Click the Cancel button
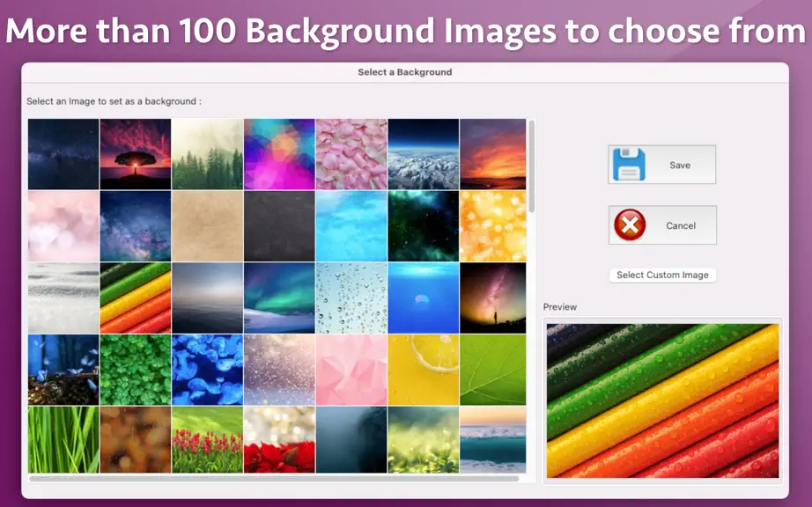The height and width of the screenshot is (507, 812). pyautogui.click(x=662, y=225)
